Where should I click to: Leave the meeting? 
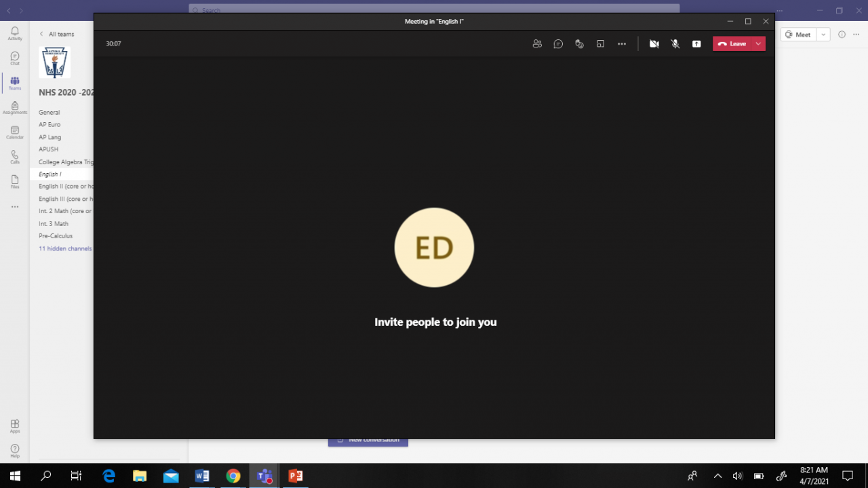(732, 43)
